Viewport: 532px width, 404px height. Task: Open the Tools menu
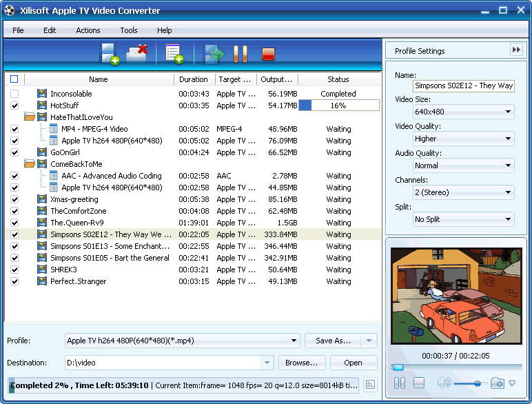(128, 30)
